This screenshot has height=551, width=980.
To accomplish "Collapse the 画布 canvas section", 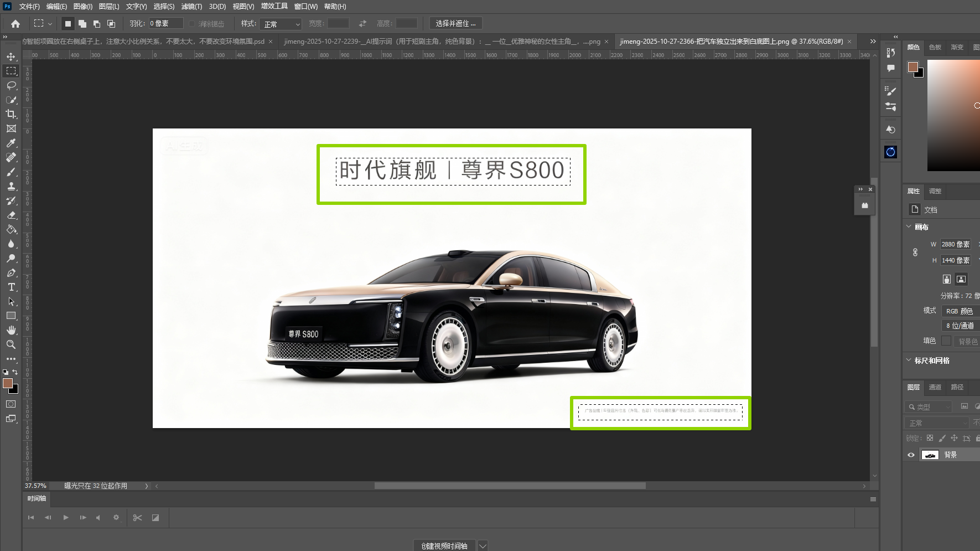I will (909, 226).
